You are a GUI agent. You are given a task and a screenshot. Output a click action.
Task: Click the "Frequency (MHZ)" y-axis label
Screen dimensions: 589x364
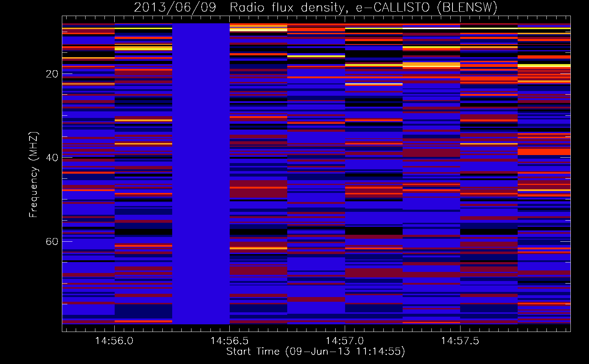point(33,174)
